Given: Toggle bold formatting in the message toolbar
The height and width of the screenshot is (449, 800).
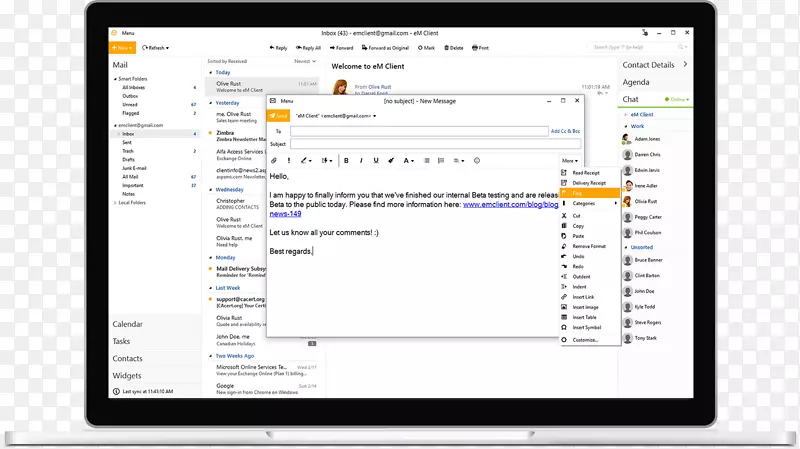Looking at the screenshot, I should (346, 160).
